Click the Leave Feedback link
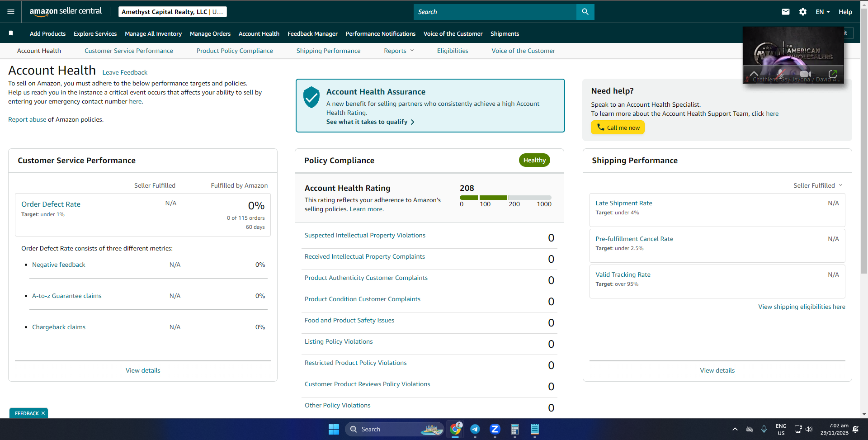868x440 pixels. 125,72
